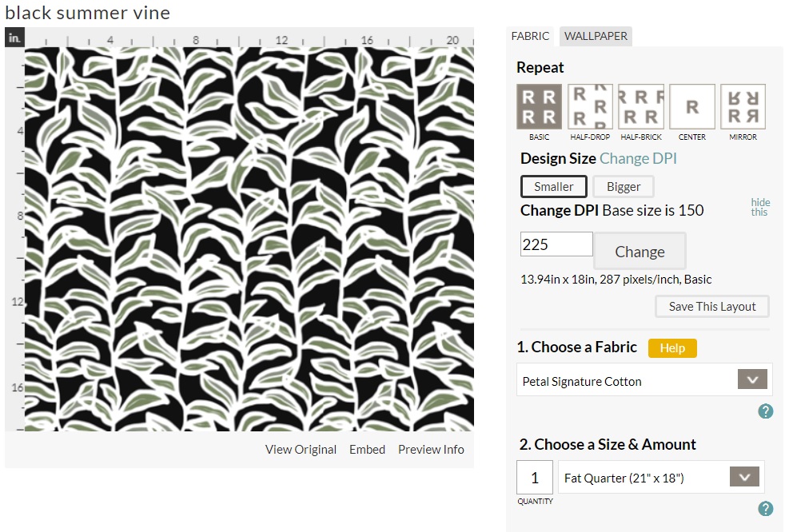This screenshot has height=532, width=785.
Task: Expand the Petal Signature Cotton fabric dropdown
Action: 751,380
